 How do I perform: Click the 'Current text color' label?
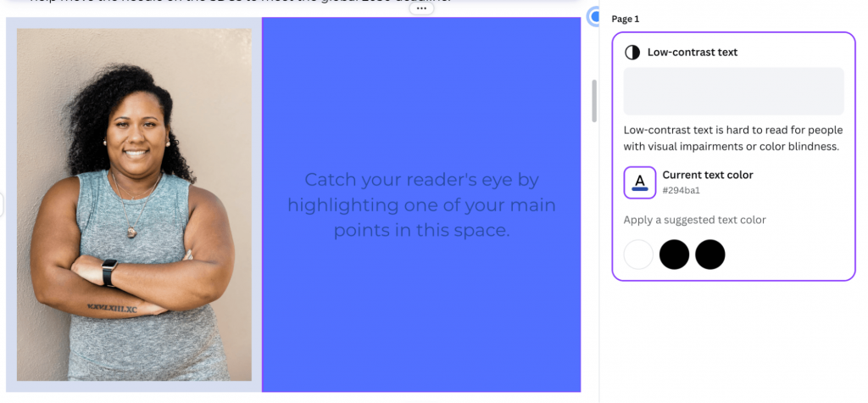click(708, 175)
